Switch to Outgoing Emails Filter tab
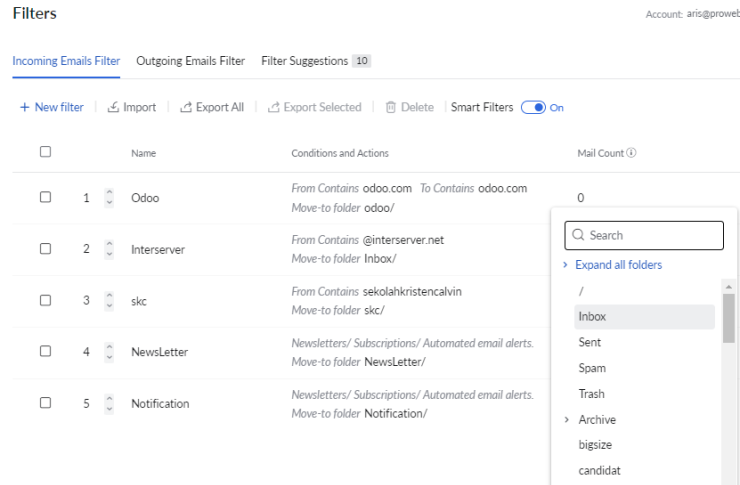 (191, 61)
